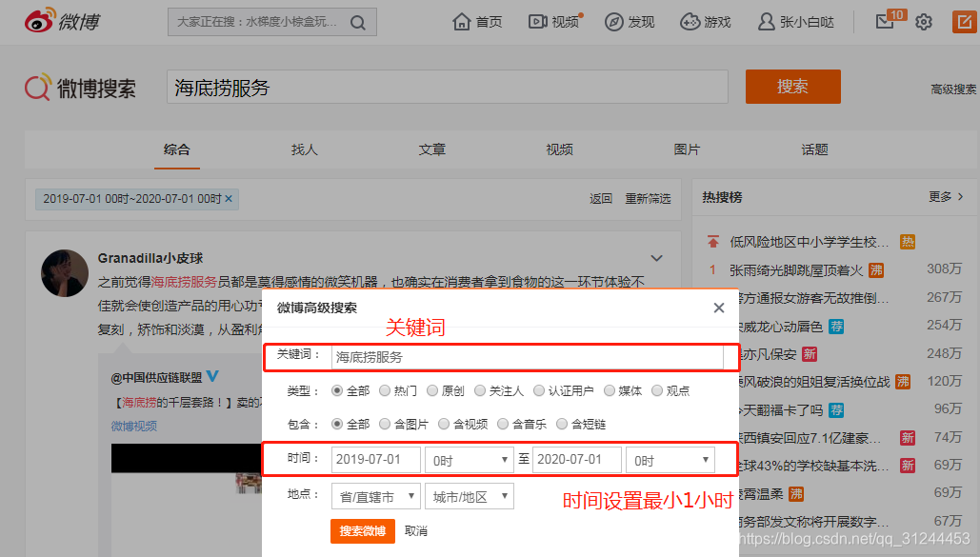Open the end hour 0时 dropdown
The image size is (980, 557).
click(x=670, y=460)
